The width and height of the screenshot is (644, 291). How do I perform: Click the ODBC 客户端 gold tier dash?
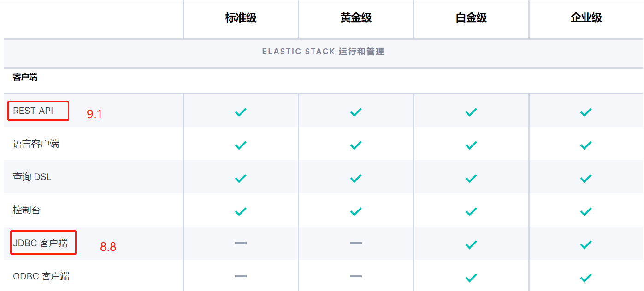click(356, 276)
